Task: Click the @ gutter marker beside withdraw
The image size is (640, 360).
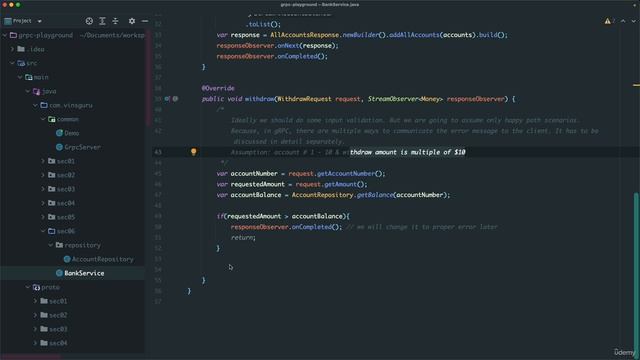Action: click(175, 99)
